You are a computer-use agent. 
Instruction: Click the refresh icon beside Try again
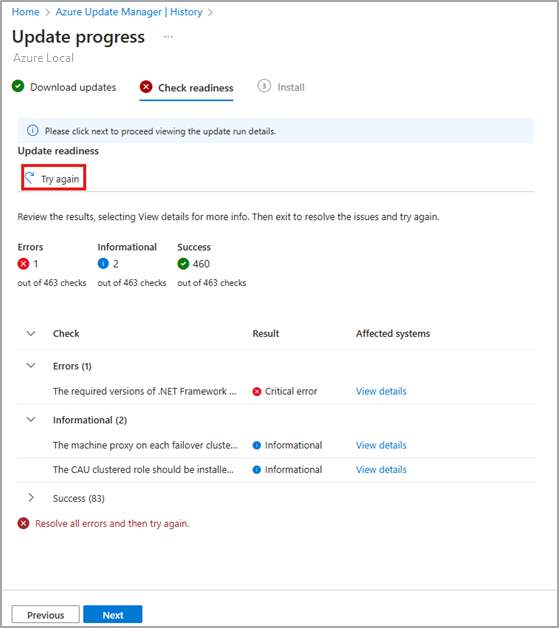coord(30,178)
